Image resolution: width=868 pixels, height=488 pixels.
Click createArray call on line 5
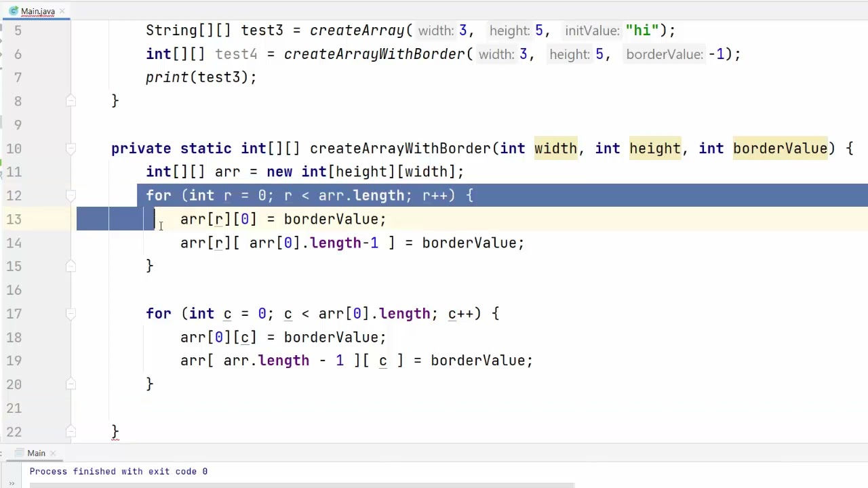pos(357,30)
